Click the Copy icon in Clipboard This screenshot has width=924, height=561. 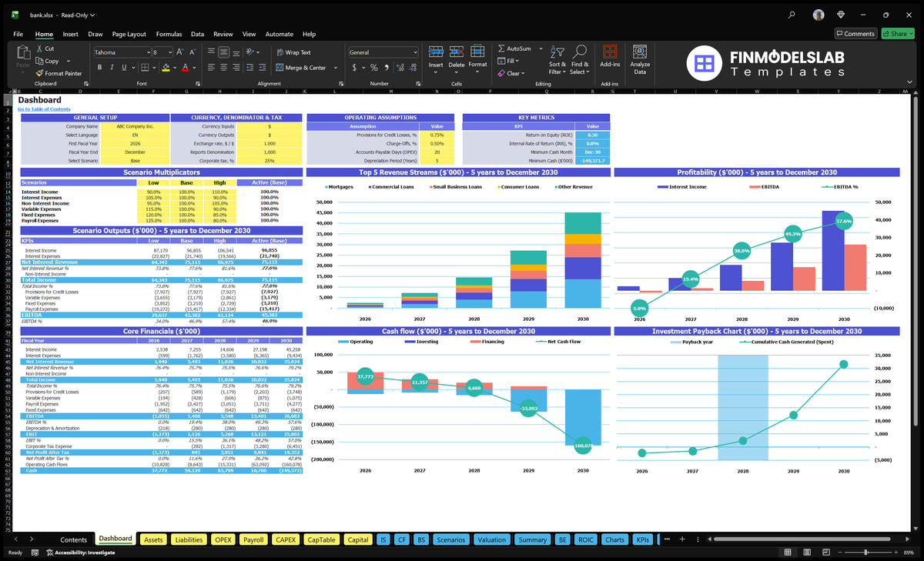(39, 61)
